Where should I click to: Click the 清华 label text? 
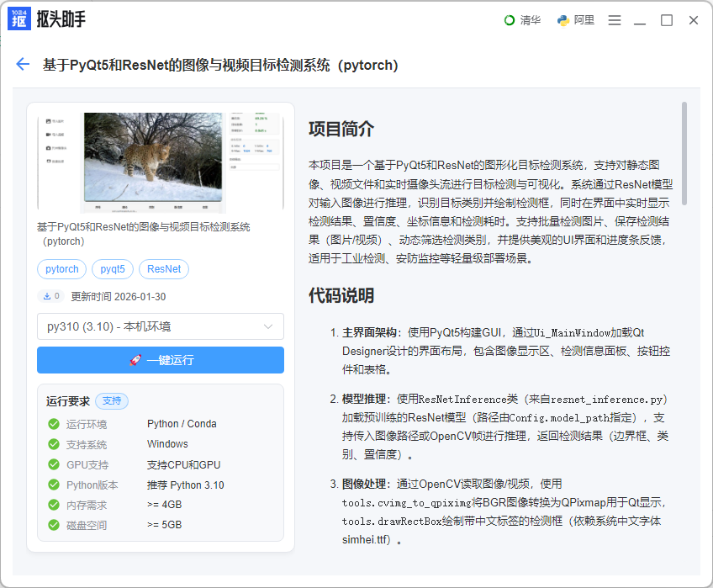531,20
